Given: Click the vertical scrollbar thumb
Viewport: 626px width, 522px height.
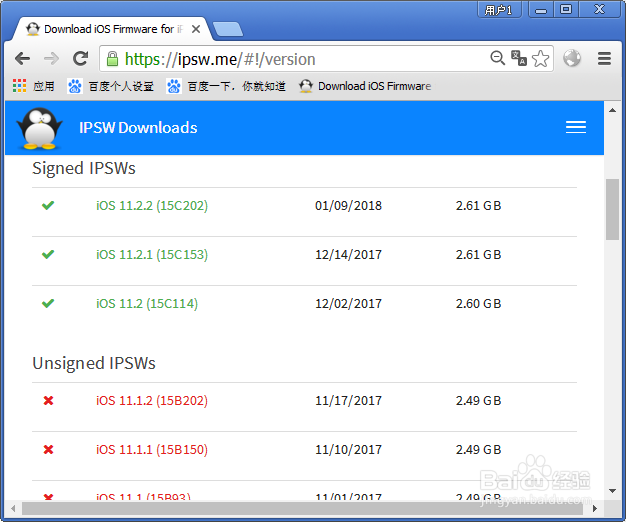Looking at the screenshot, I should point(612,210).
